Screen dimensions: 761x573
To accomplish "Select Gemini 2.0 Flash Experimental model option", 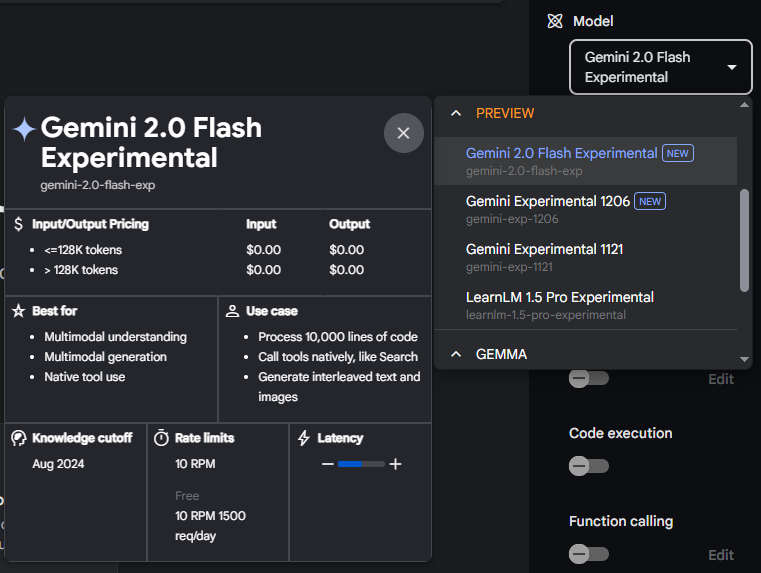I will [585, 161].
